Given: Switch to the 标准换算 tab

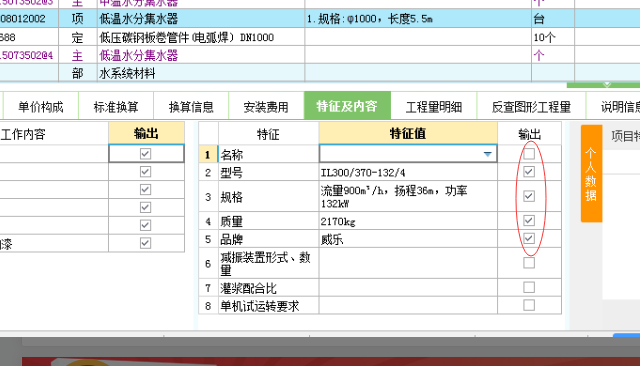Looking at the screenshot, I should [116, 107].
